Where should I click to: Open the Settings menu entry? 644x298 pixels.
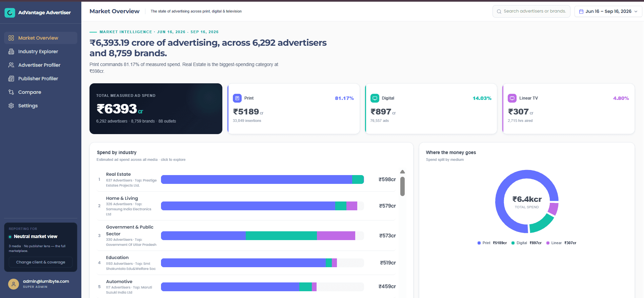[x=41, y=106]
